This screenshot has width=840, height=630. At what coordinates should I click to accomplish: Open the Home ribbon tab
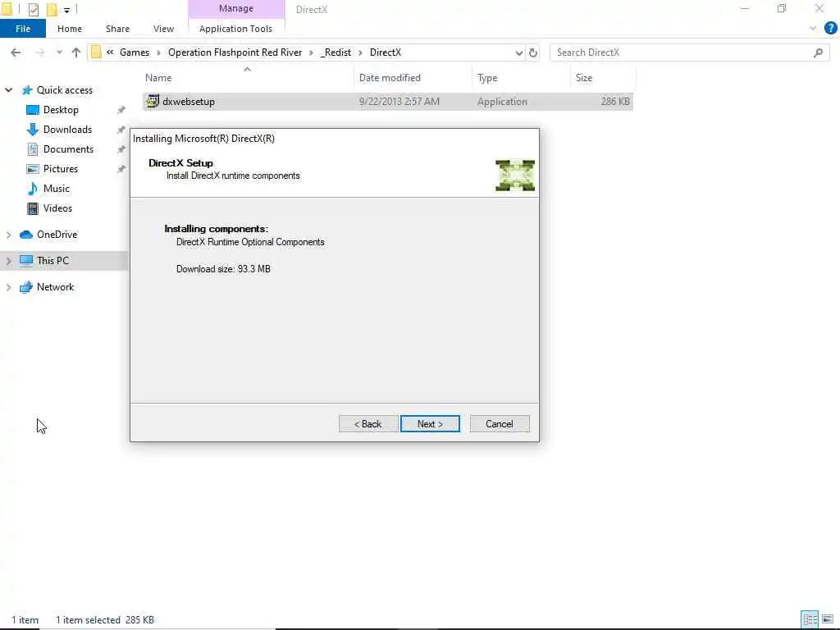click(70, 29)
